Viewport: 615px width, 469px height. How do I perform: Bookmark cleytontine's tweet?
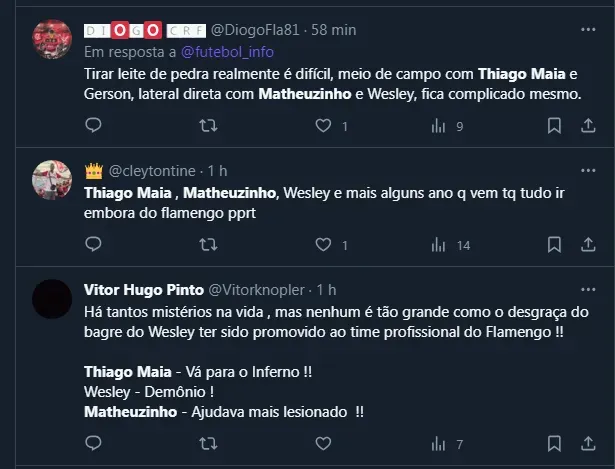pyautogui.click(x=554, y=244)
